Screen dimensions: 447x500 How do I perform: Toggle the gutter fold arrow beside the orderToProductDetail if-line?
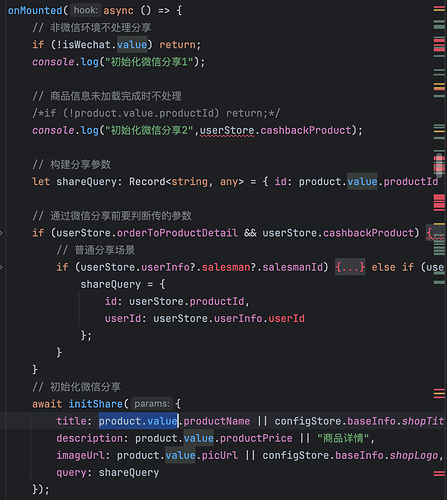point(1,233)
